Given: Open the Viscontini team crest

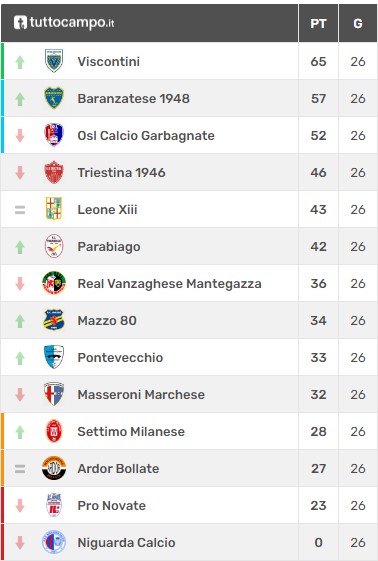Looking at the screenshot, I should click(54, 61).
